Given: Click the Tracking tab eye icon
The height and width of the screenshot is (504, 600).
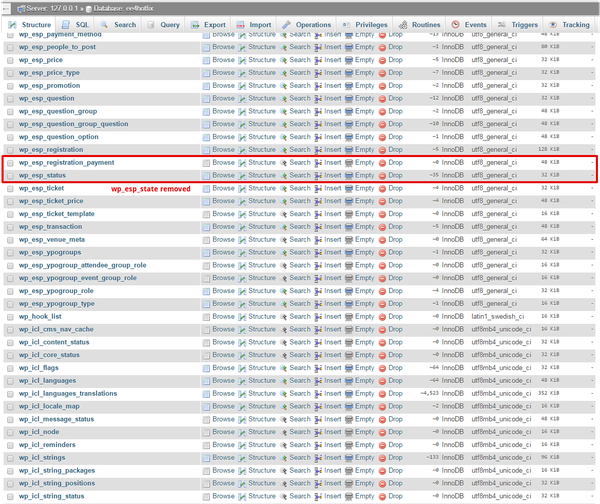Looking at the screenshot, I should click(x=553, y=25).
